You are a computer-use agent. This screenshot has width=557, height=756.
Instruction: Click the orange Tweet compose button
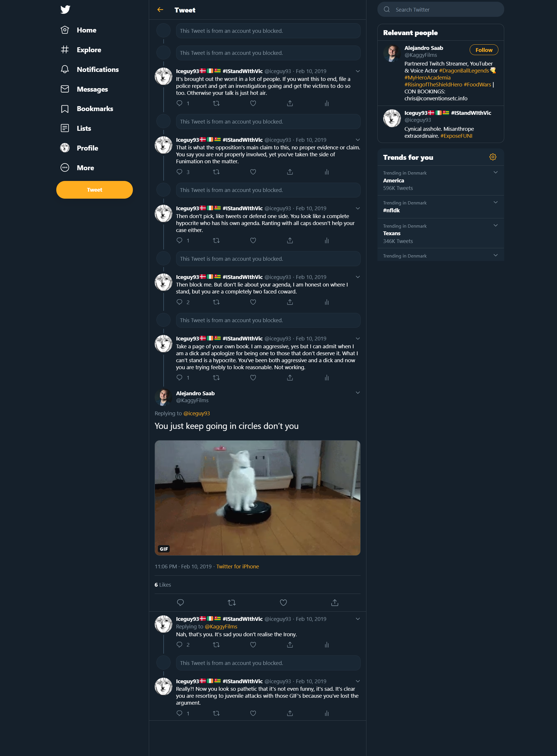click(x=94, y=190)
